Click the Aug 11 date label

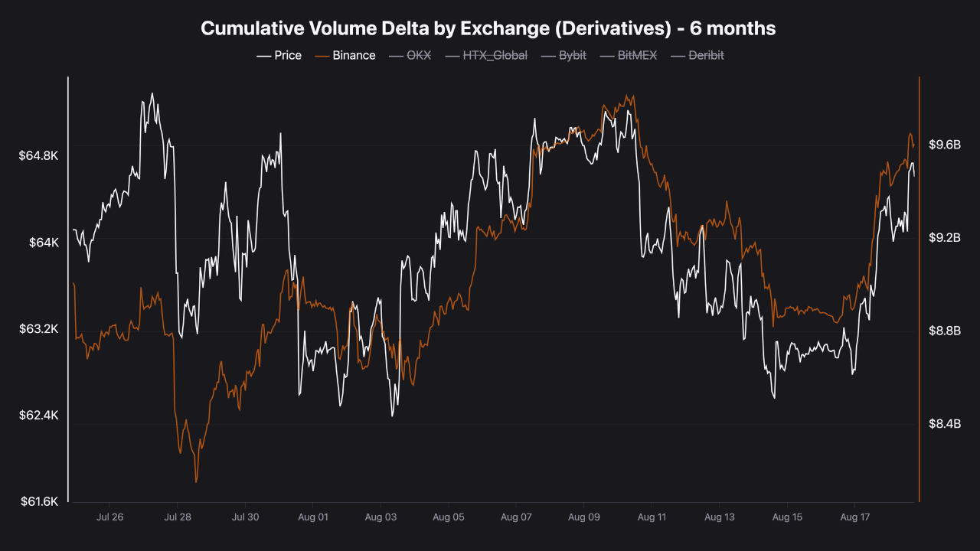point(652,517)
